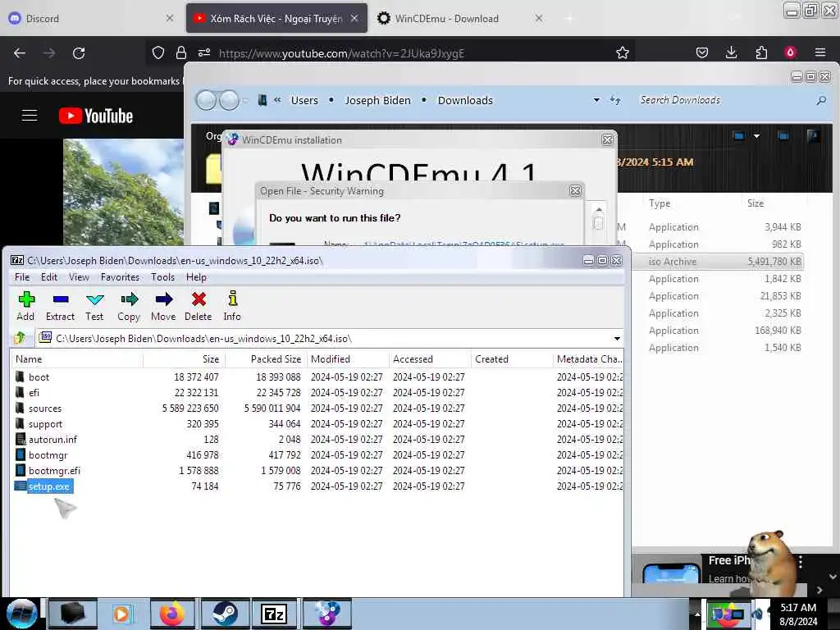This screenshot has width=840, height=630.
Task: Open the File menu in 7-Zip
Action: point(22,277)
